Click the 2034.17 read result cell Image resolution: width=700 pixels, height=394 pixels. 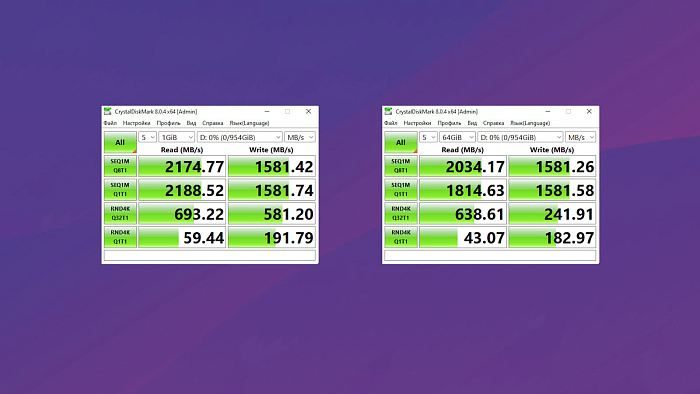tap(463, 166)
